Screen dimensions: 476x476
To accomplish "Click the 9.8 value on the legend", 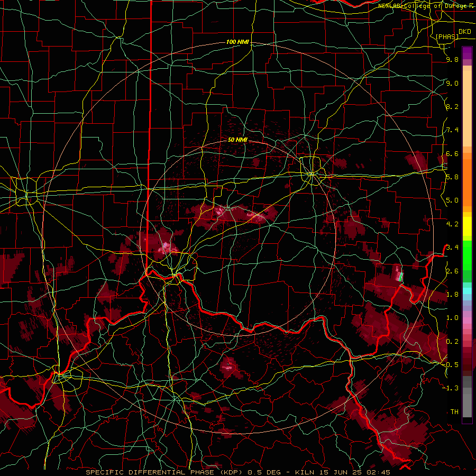I will (x=452, y=59).
